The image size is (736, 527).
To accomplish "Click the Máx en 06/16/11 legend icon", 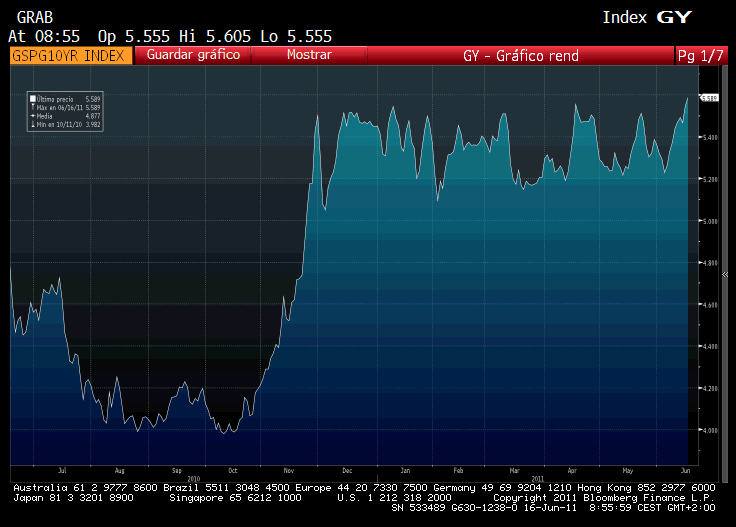I will click(x=33, y=107).
